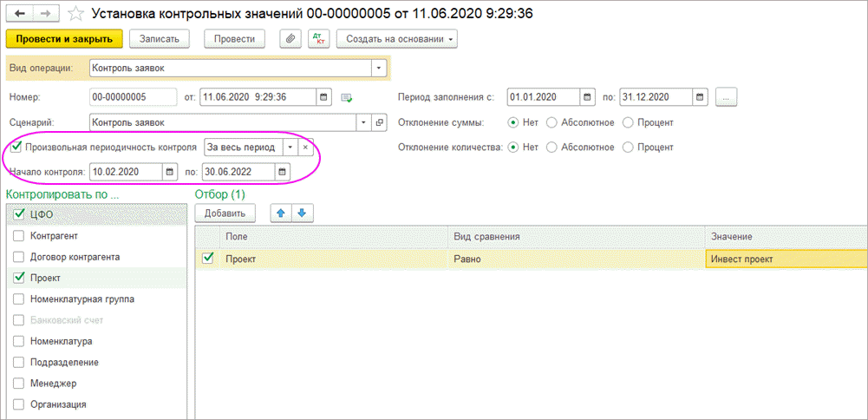Select Процент for Отклонение количества
Screen dimensions: 868x420
pyautogui.click(x=628, y=148)
